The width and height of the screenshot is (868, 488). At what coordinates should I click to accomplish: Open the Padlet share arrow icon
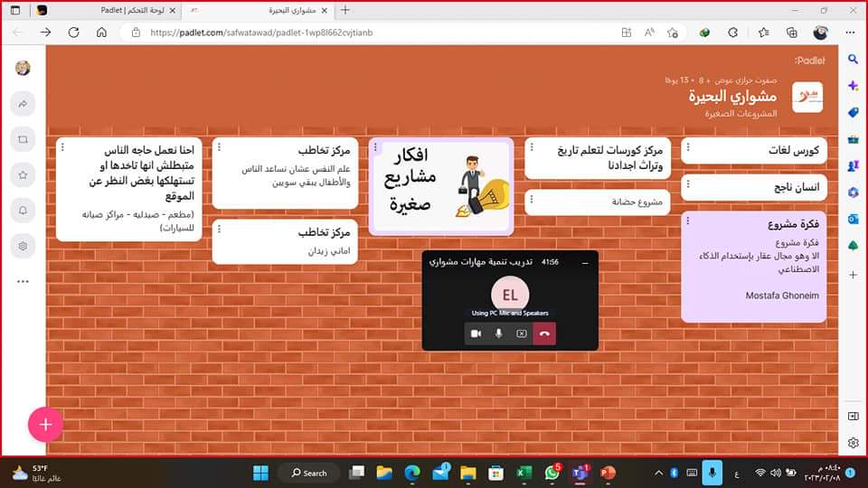coord(23,104)
